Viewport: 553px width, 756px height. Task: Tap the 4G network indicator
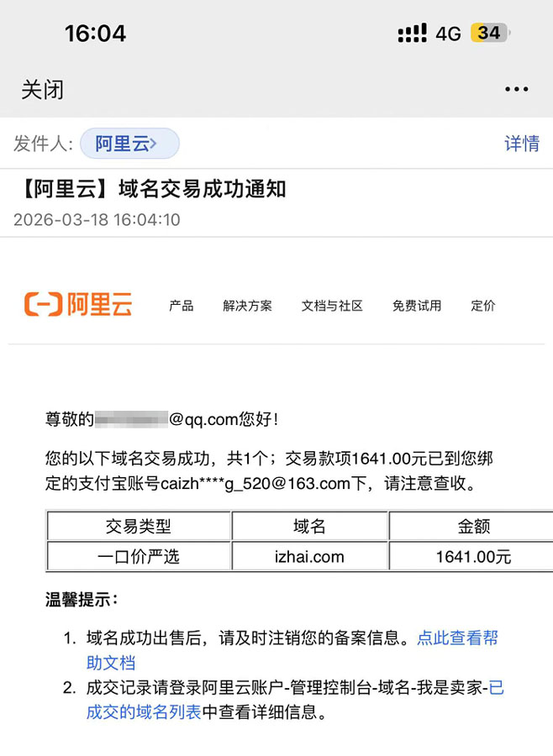[x=448, y=34]
